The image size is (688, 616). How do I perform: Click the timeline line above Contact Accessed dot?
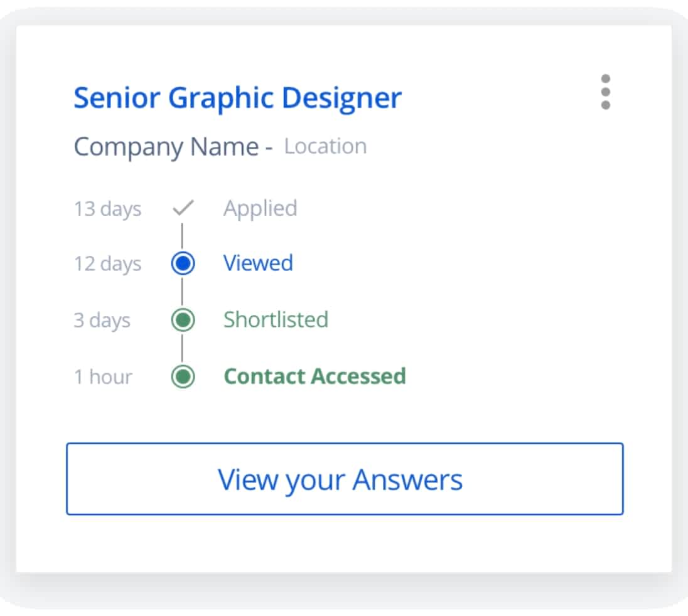click(182, 348)
